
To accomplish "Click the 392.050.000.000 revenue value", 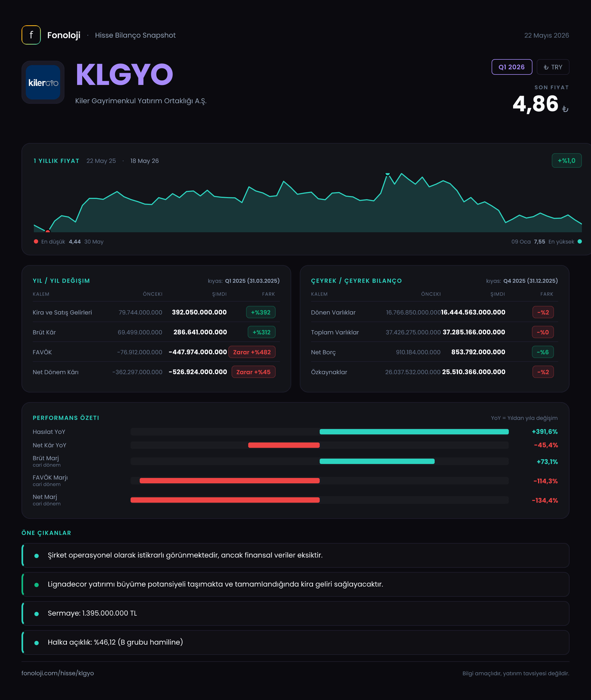I will pyautogui.click(x=199, y=312).
